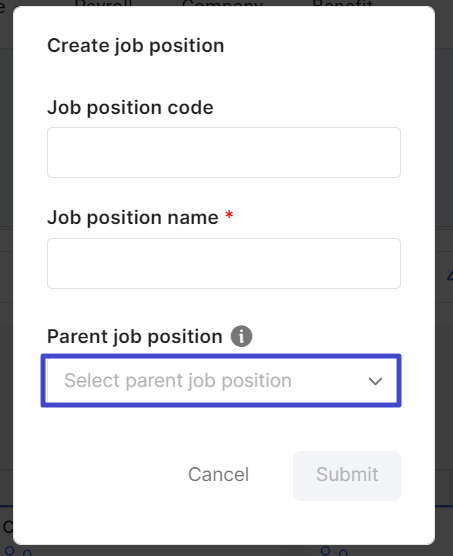Click the 'Select parent job position' placeholder text
The height and width of the screenshot is (556, 453).
tap(178, 380)
